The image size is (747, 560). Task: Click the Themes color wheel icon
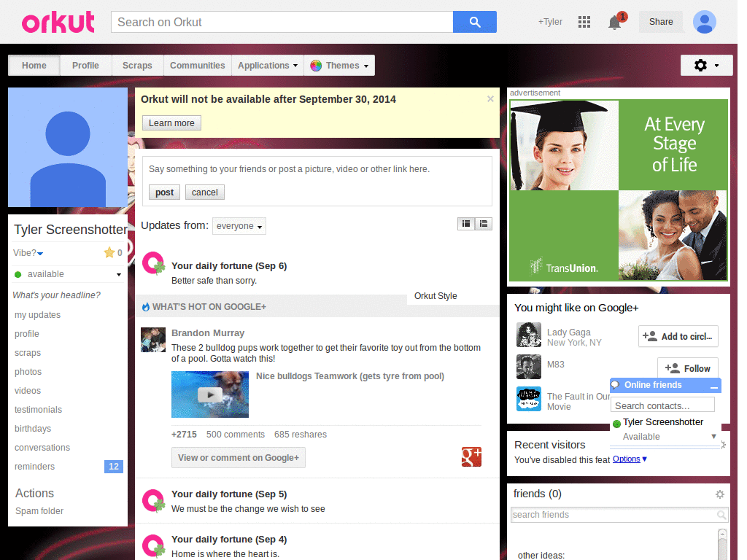tap(315, 66)
